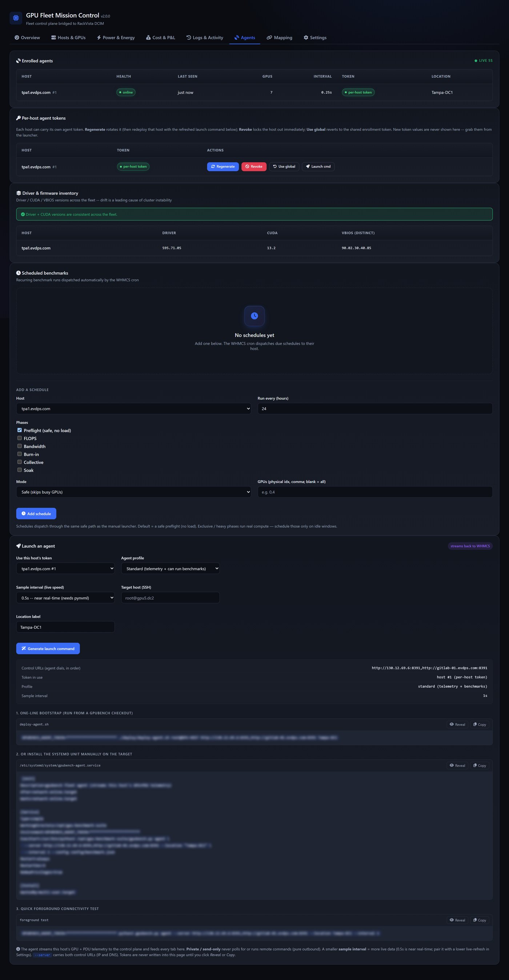Click the Use global button

tap(284, 167)
